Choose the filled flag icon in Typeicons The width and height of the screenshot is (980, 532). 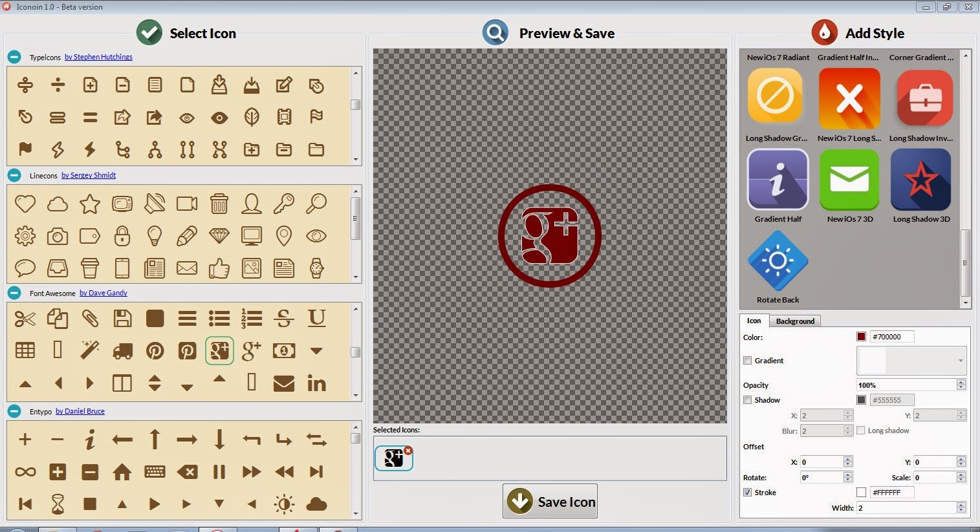point(25,149)
